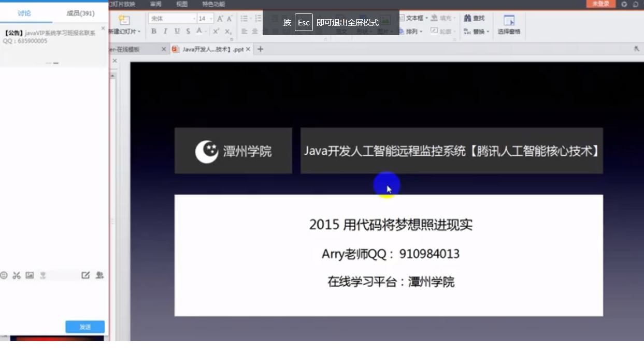Open the 新建幻灯片 dropdown arrow
Screen dimensions: 644x353
139,32
